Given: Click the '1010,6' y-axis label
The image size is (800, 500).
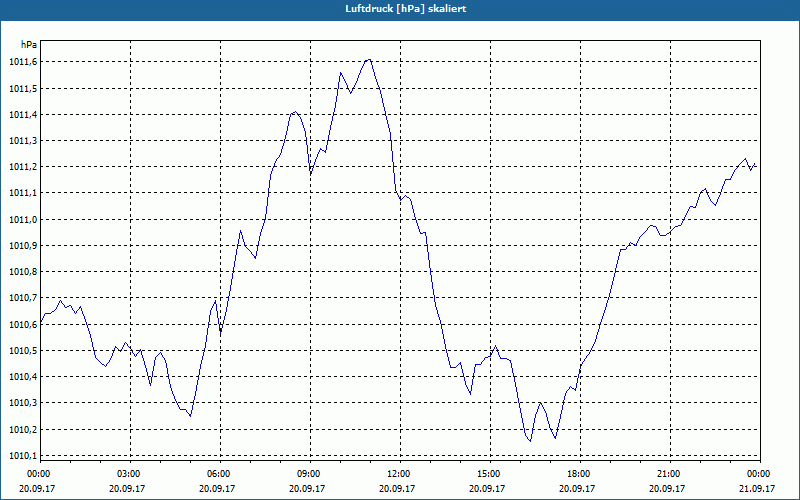Looking at the screenshot, I should [x=23, y=324].
